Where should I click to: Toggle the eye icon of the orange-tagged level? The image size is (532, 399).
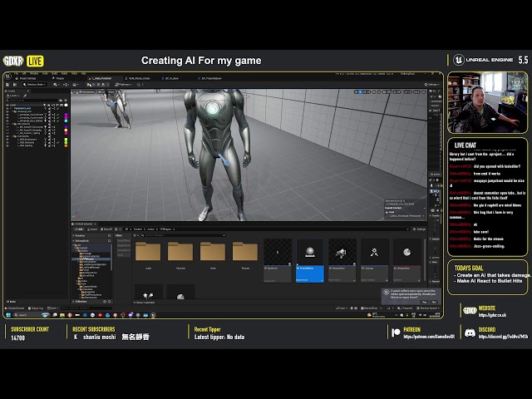[7, 146]
